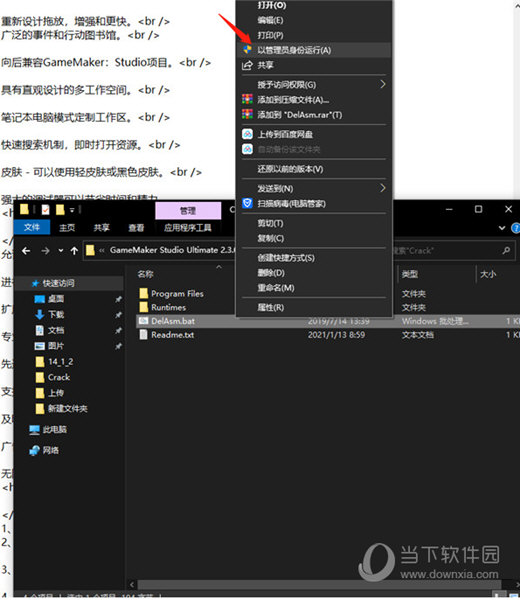The height and width of the screenshot is (600, 520).
Task: Select the Program Files folder
Action: [177, 293]
